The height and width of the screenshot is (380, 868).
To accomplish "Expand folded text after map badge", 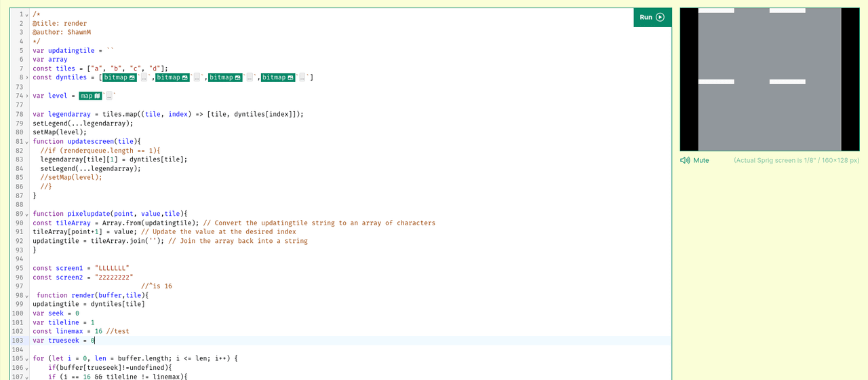I will click(x=108, y=96).
